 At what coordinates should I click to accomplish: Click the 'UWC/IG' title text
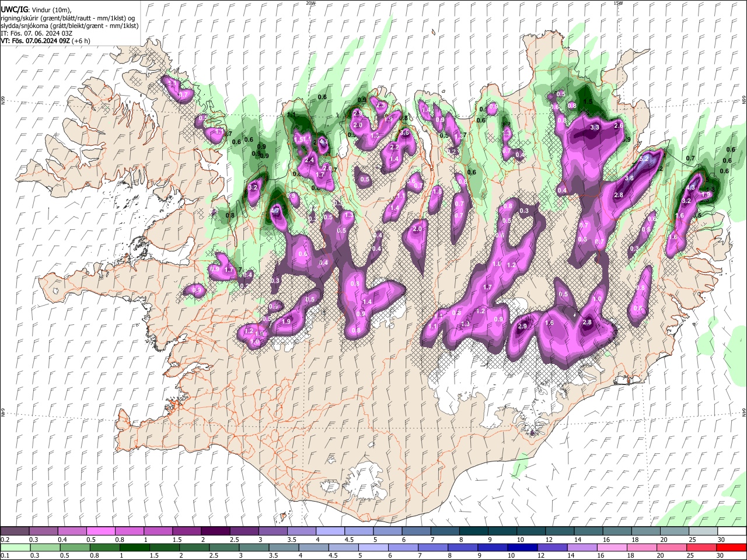14,10
